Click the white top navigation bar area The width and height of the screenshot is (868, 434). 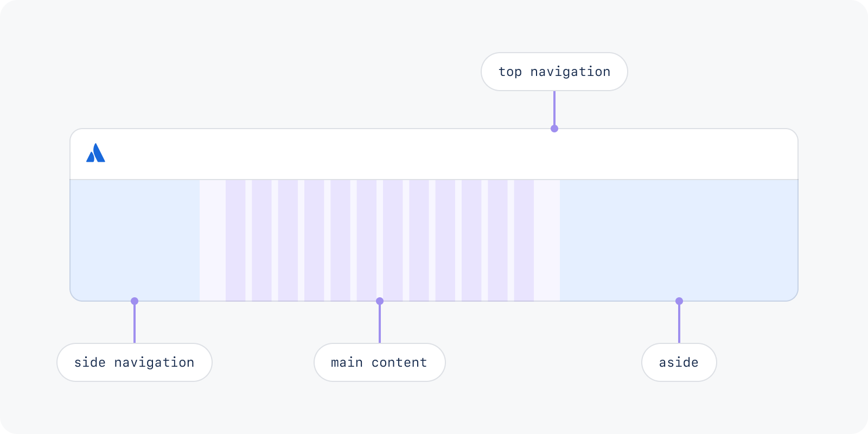[434, 154]
